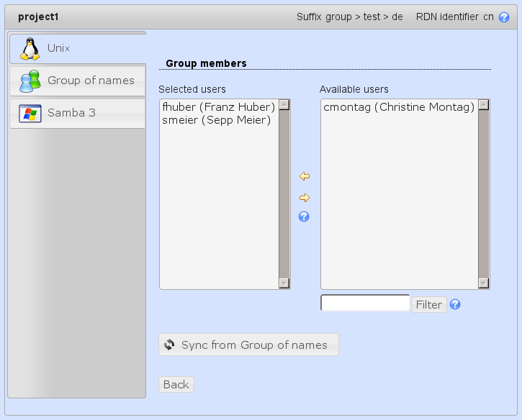
Task: Select fhuber (Franz Huber) in selected users
Action: tap(219, 107)
